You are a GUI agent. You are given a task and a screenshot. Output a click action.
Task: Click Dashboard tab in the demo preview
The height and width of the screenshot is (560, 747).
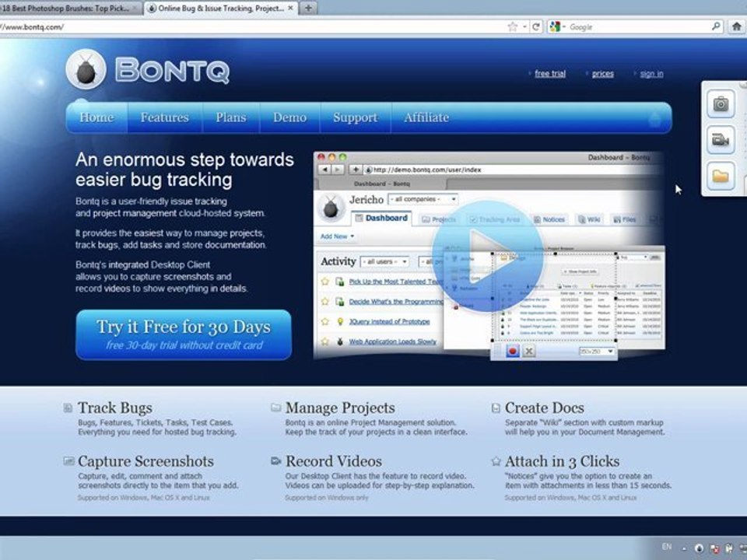click(x=381, y=219)
